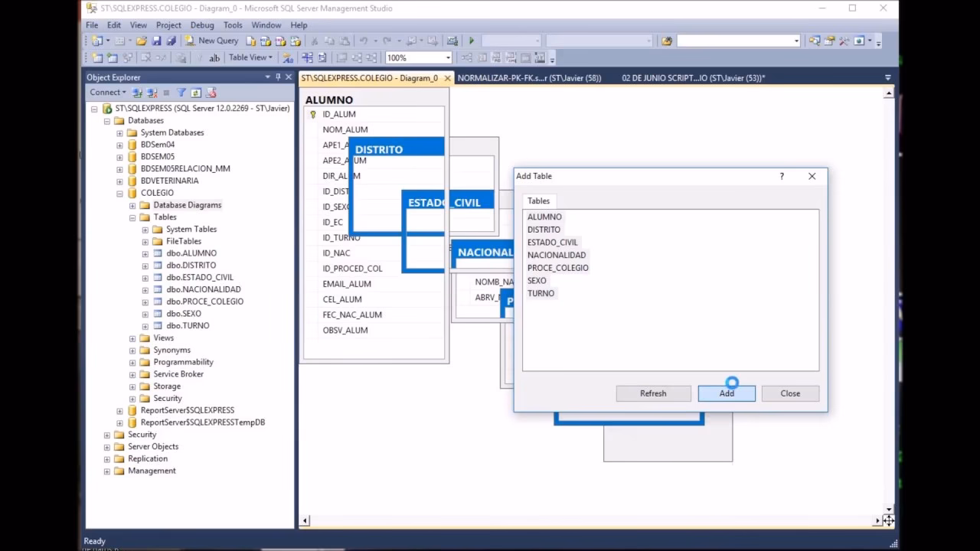
Task: Select DISTRITO in the Add Table list
Action: click(x=544, y=230)
